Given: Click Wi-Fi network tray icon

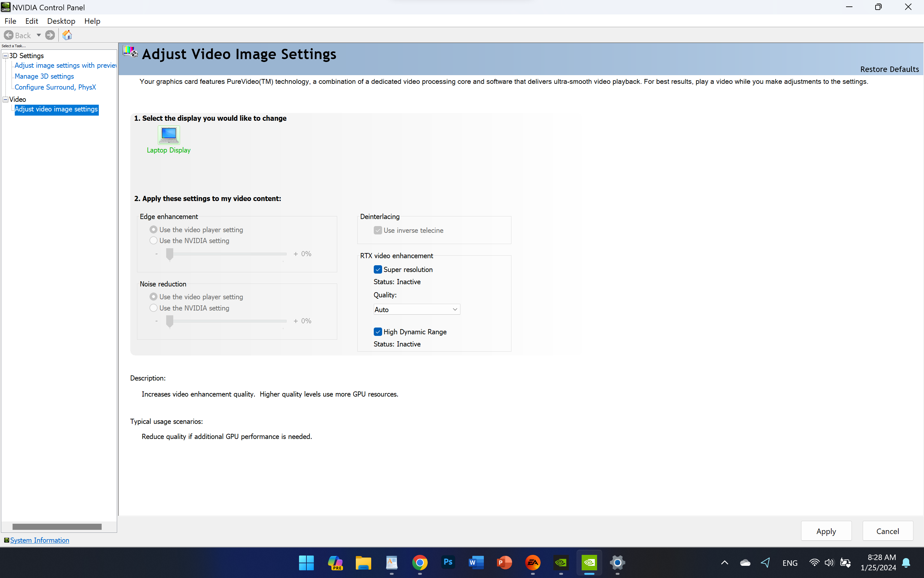Looking at the screenshot, I should pyautogui.click(x=814, y=563).
